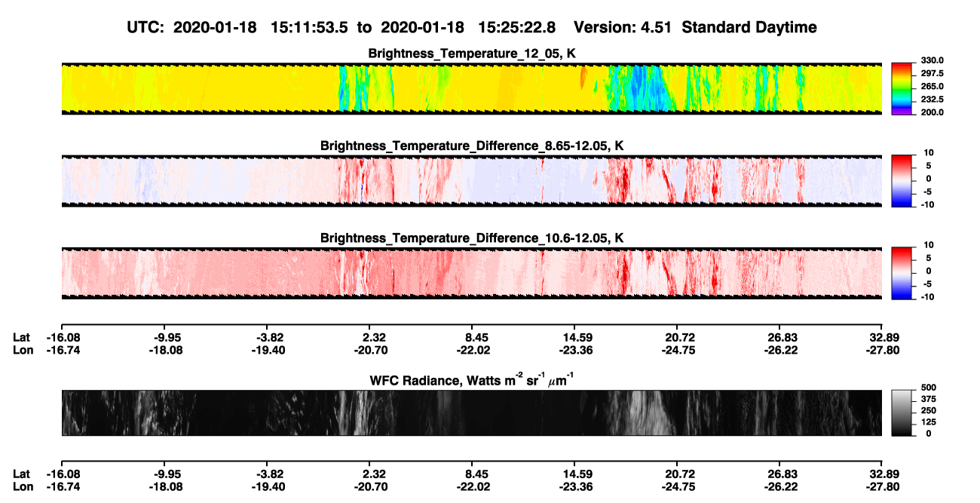Click latitude -9.95 on axis below WFC Radiance
This screenshot has width=980, height=503.
pyautogui.click(x=165, y=474)
